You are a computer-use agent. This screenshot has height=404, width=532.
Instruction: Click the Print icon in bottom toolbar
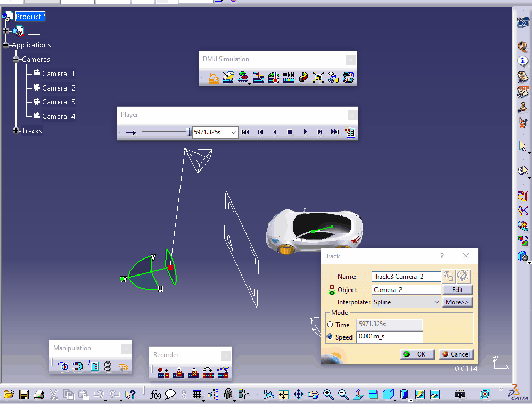point(39,394)
